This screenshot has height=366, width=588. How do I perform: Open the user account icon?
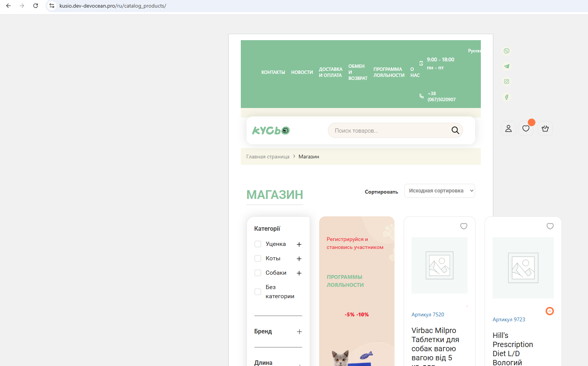tap(508, 128)
